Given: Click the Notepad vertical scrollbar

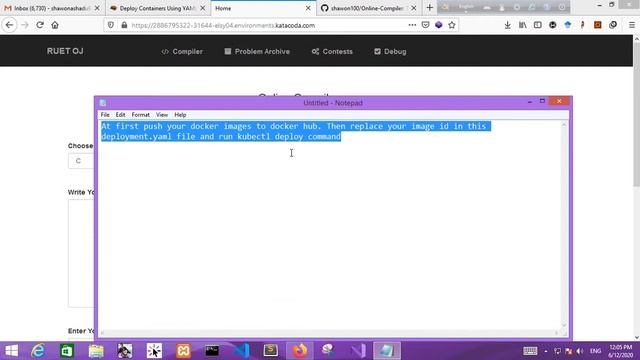Looking at the screenshot, I should [564, 224].
